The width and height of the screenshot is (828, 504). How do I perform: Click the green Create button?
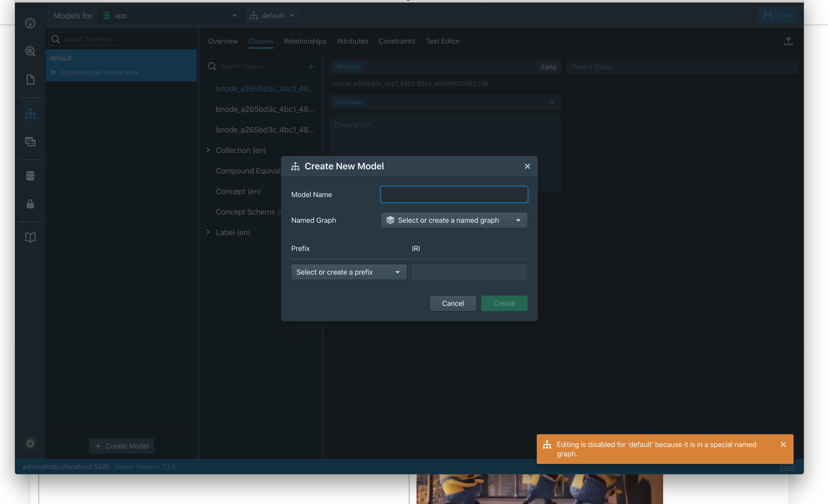(504, 303)
